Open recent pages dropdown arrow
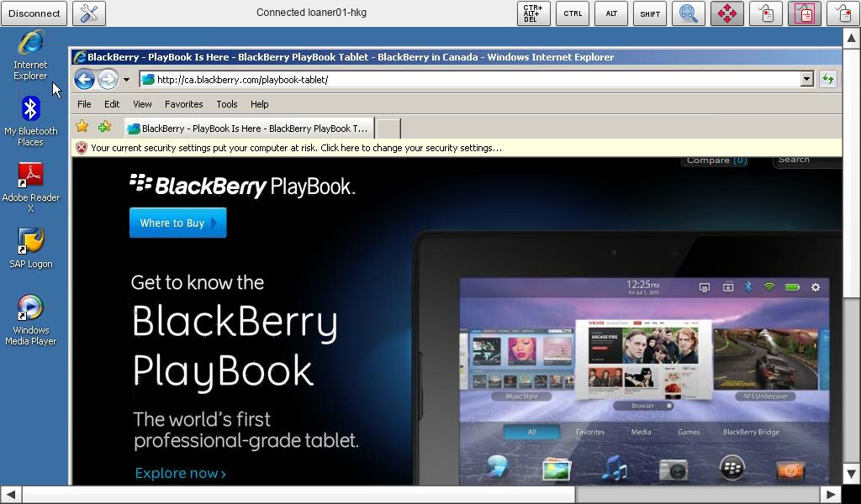The image size is (861, 504). 126,81
